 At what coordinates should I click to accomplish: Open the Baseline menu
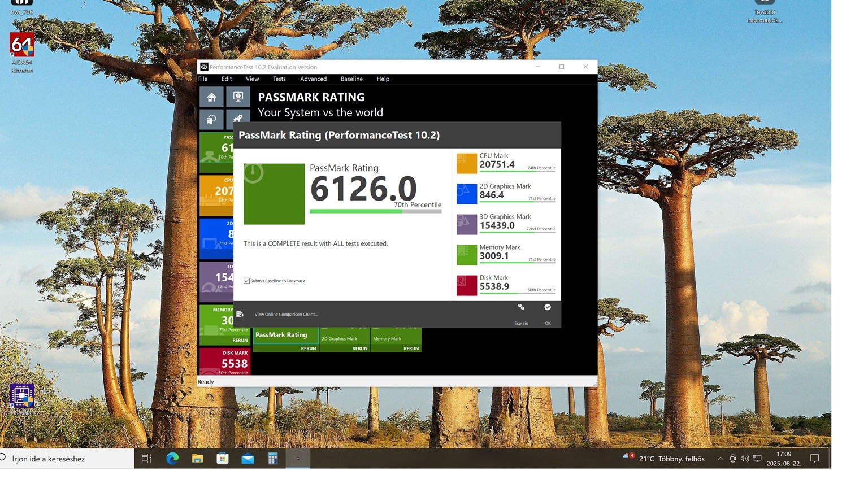[x=351, y=79]
